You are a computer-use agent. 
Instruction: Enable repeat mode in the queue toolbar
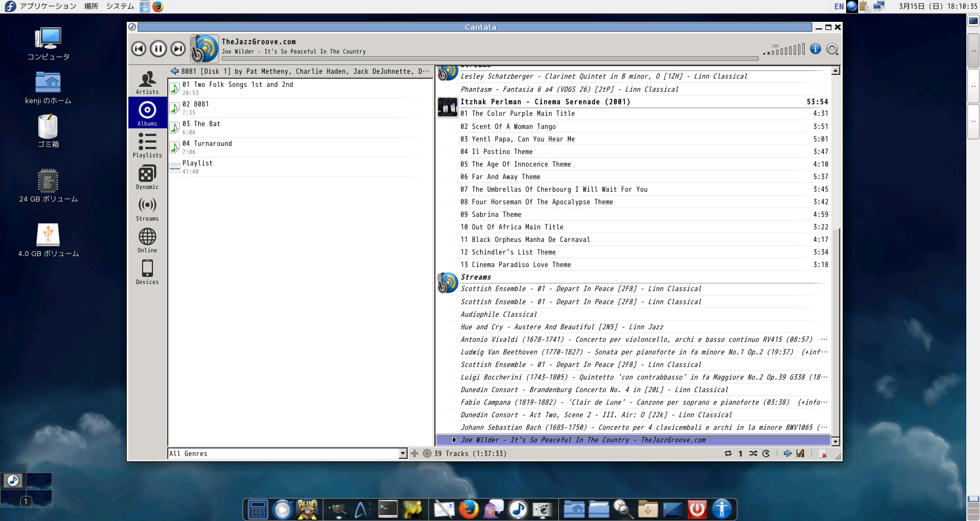point(728,453)
